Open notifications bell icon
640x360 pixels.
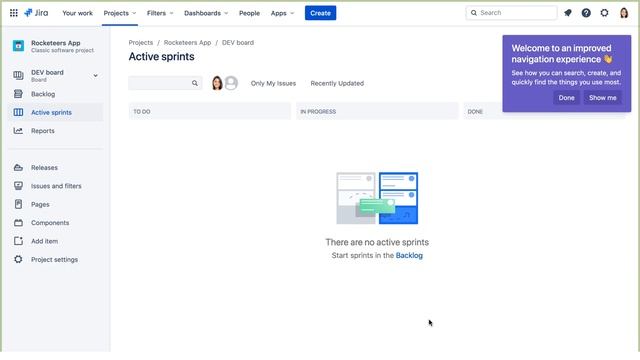coord(568,13)
